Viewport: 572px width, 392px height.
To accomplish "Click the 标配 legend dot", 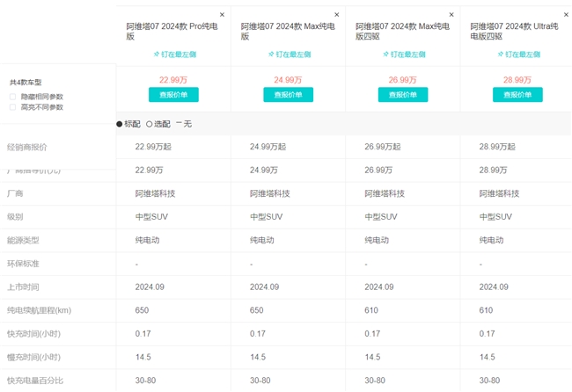I will pos(120,124).
